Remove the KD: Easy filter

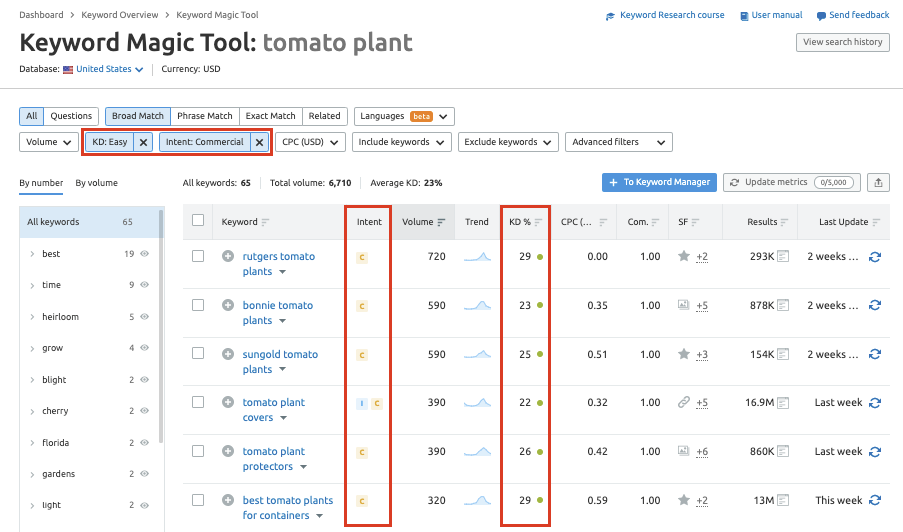click(143, 142)
